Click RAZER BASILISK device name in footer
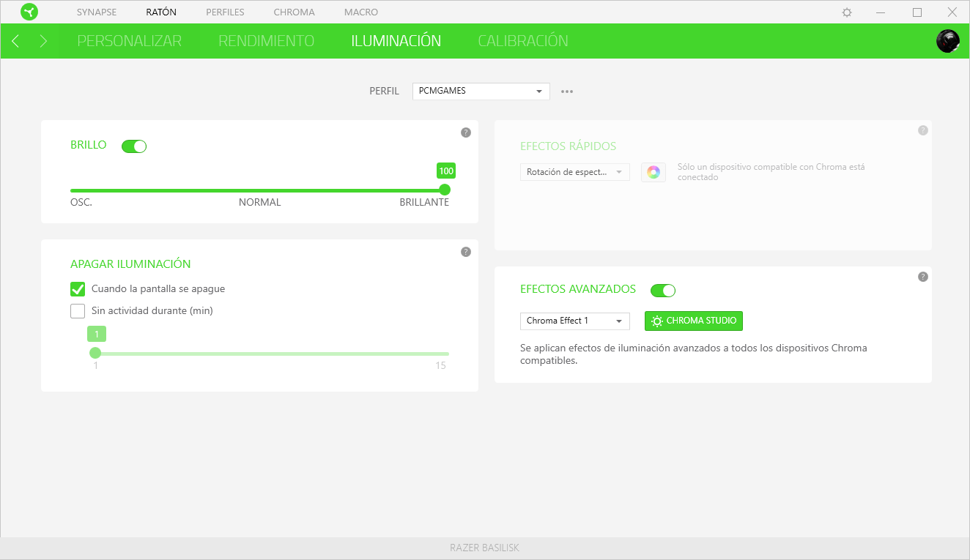Viewport: 970px width, 560px height. coord(485,548)
